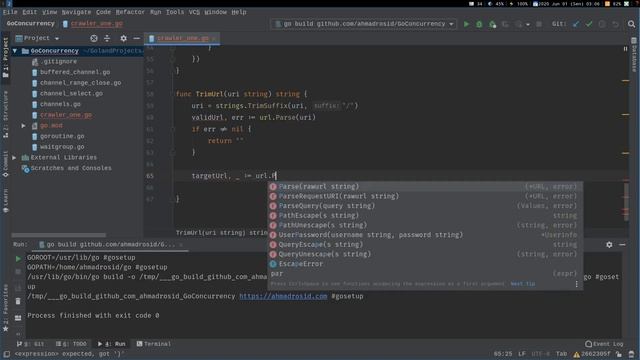Click Next Tip link in completion popup

click(x=523, y=284)
